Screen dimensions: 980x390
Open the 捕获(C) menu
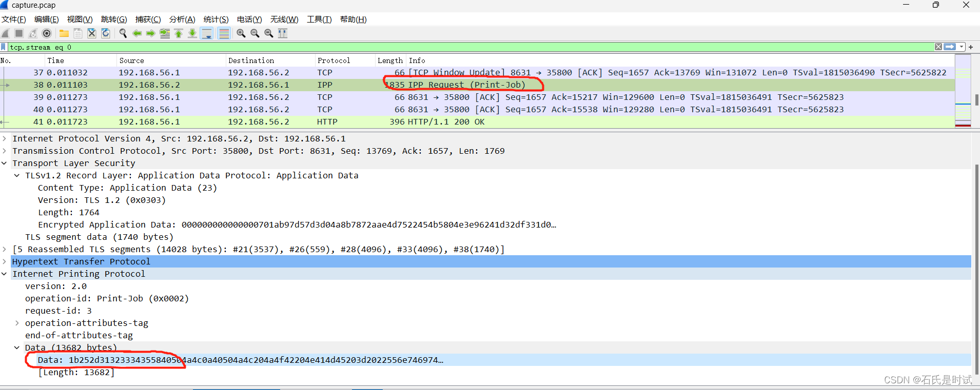[148, 19]
